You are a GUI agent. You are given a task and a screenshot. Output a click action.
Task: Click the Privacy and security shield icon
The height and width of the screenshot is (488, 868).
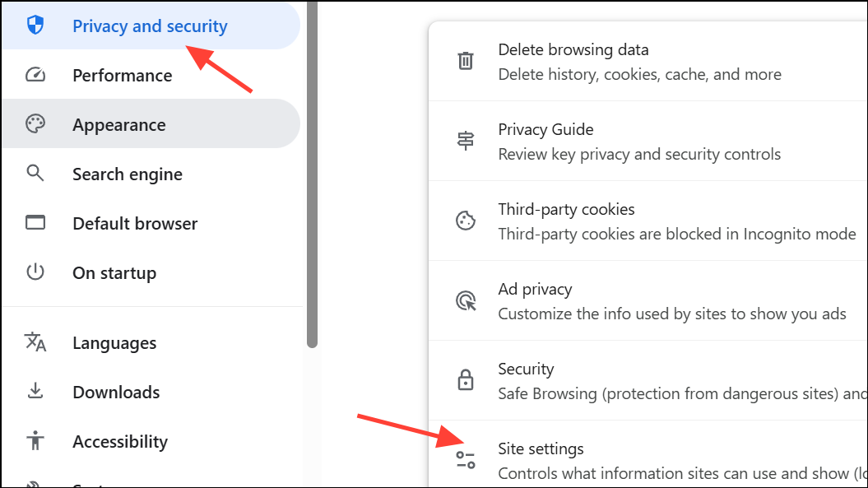[x=35, y=26]
